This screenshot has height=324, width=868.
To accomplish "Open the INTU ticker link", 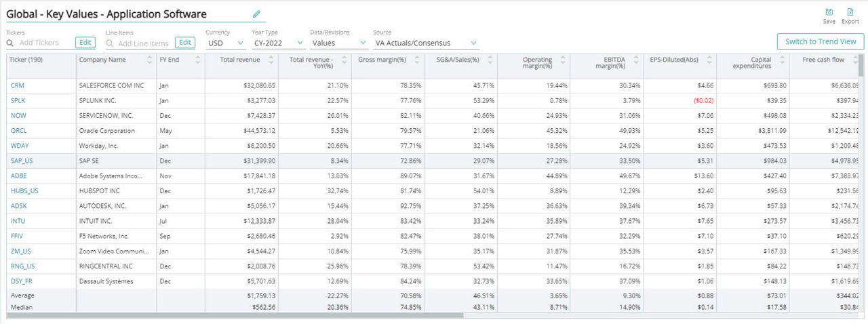I will point(18,220).
